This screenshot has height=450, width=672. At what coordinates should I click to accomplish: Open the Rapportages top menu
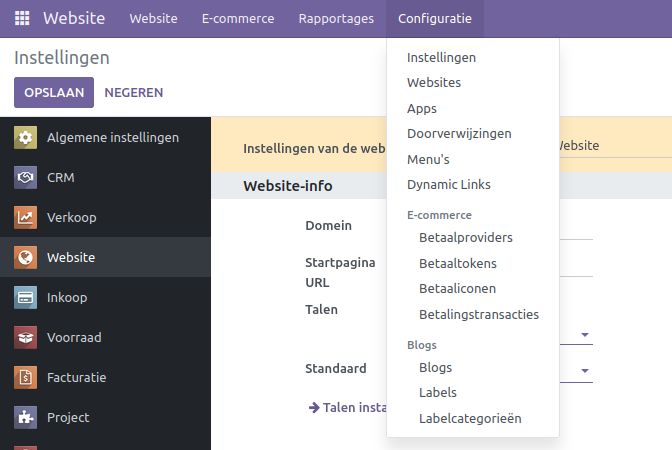click(336, 18)
